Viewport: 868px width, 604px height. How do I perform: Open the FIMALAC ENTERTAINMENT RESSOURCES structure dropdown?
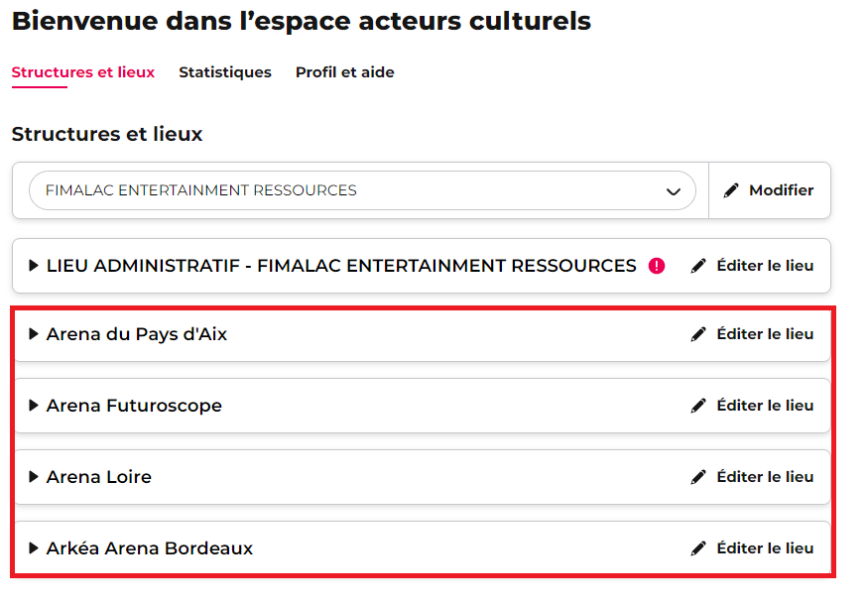click(362, 190)
